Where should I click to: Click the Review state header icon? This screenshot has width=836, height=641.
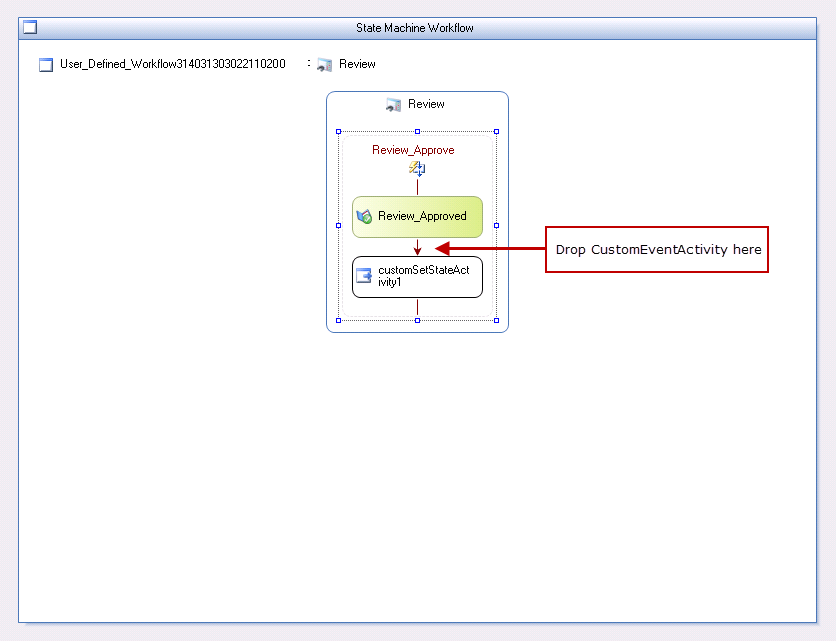[393, 105]
